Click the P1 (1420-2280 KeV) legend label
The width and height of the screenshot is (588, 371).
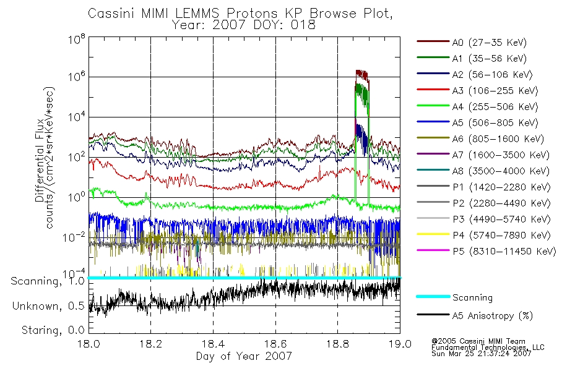pos(501,187)
